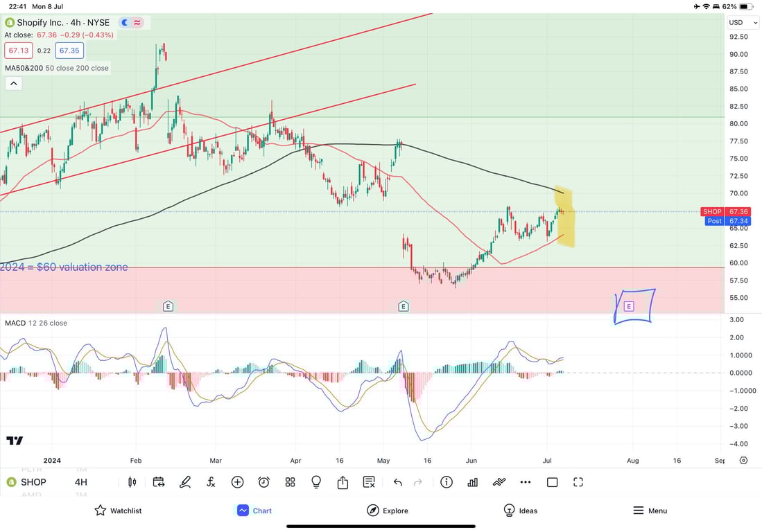Open symbol info icon
Viewport: 762px width, 532px height.
click(446, 482)
